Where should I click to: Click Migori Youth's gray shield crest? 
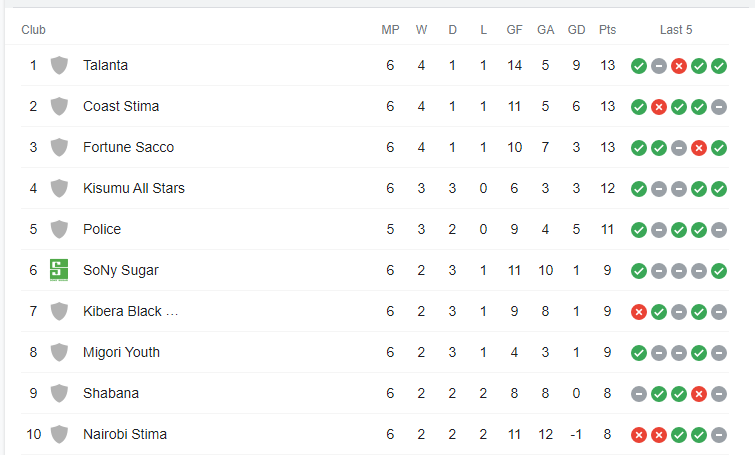coord(59,352)
